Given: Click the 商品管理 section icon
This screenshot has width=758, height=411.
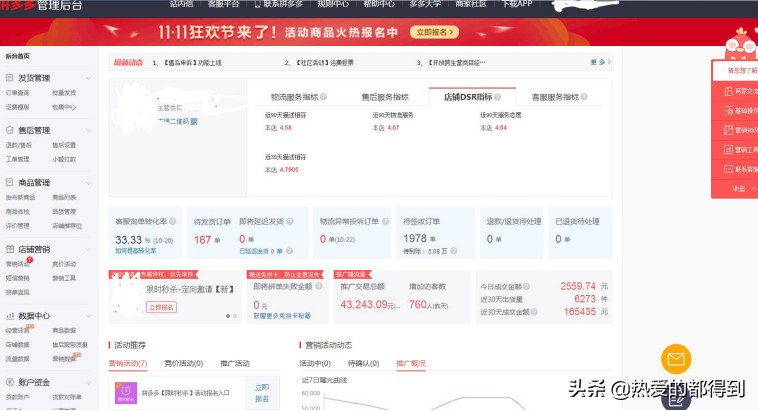Looking at the screenshot, I should click(x=9, y=182).
